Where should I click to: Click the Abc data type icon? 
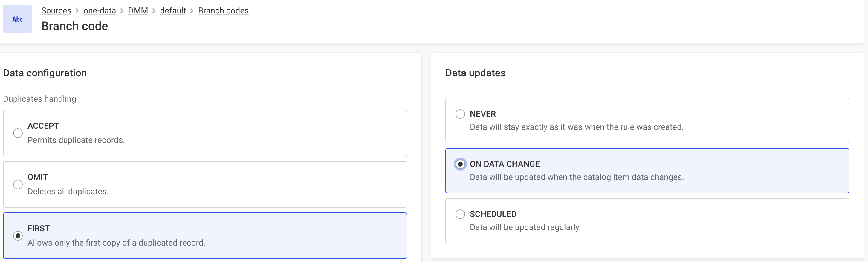[x=17, y=19]
